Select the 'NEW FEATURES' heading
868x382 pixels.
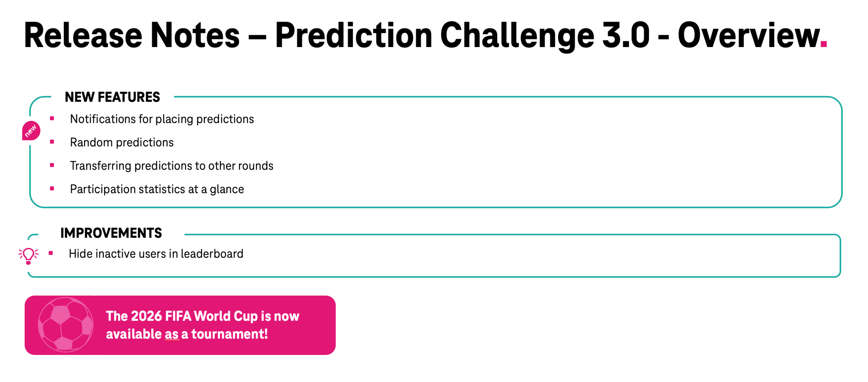click(112, 97)
